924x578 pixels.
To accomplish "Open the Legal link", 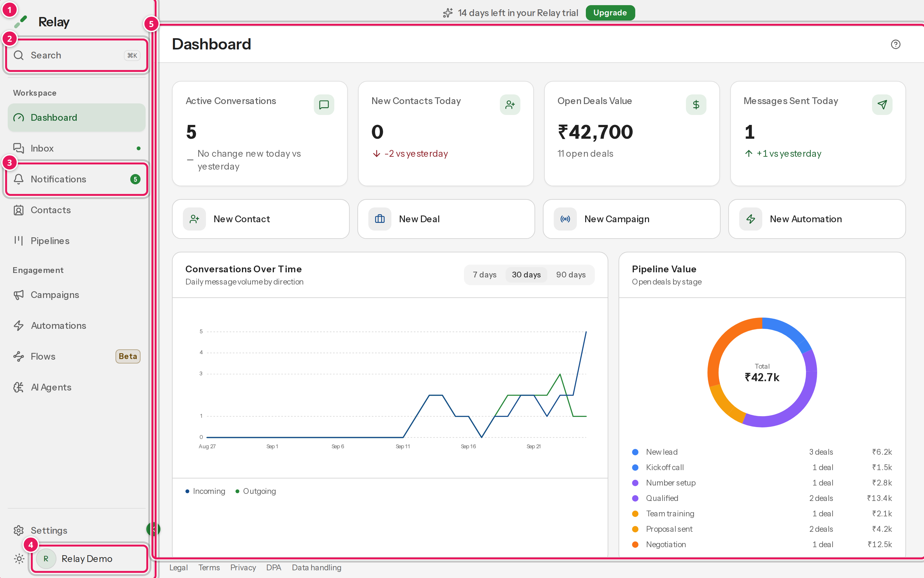I will click(x=178, y=568).
